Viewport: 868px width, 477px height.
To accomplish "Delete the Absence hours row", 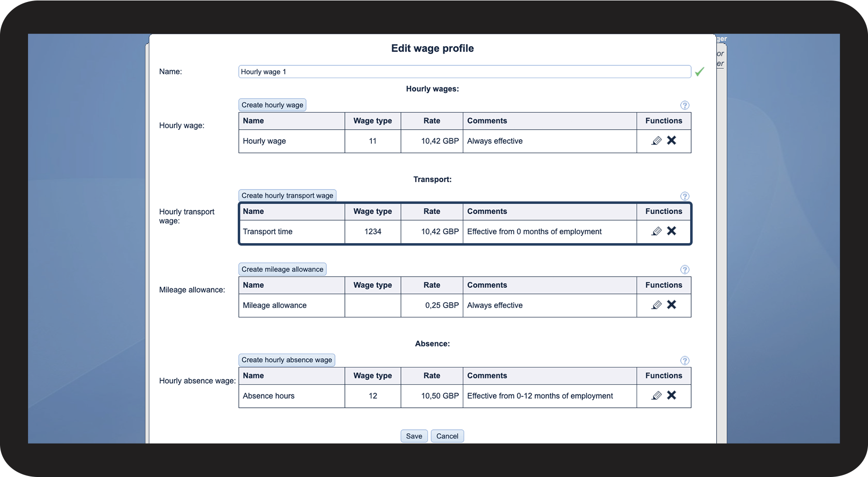I will click(672, 395).
